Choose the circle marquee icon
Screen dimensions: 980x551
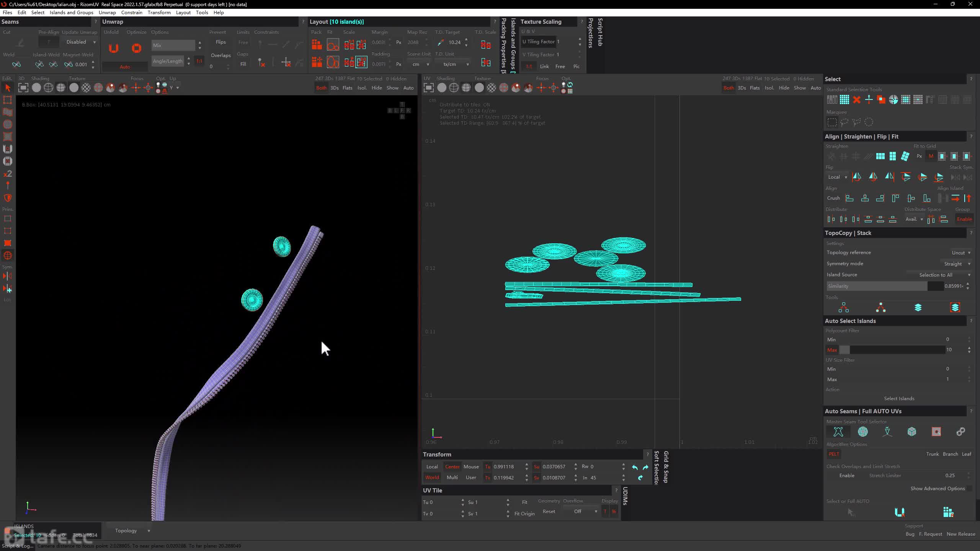pyautogui.click(x=869, y=122)
